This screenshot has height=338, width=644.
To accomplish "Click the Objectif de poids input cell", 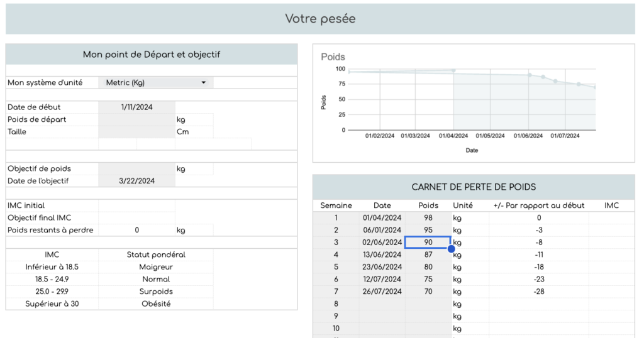I will pyautogui.click(x=136, y=168).
